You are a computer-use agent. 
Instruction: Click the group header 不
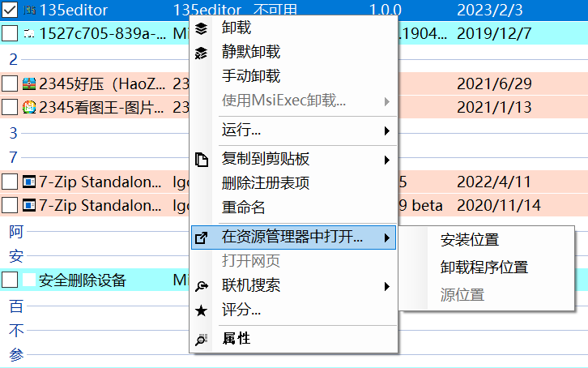pos(16,331)
